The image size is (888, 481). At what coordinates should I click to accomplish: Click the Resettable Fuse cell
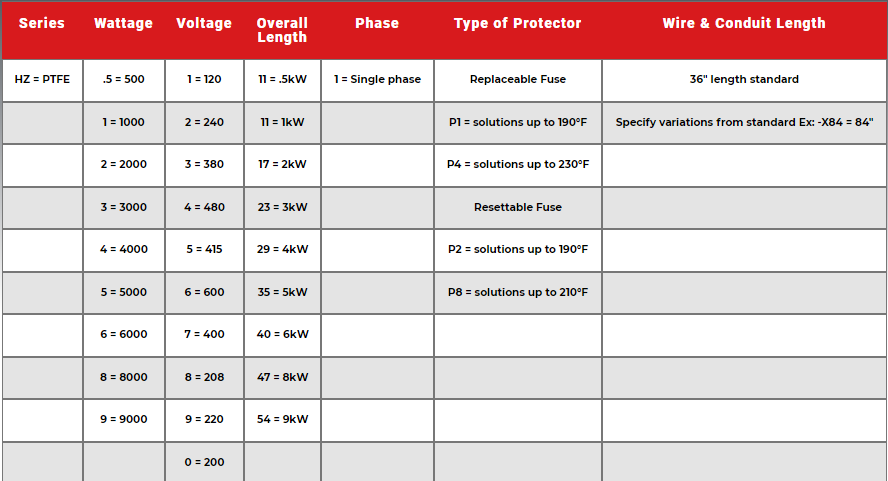(x=517, y=207)
